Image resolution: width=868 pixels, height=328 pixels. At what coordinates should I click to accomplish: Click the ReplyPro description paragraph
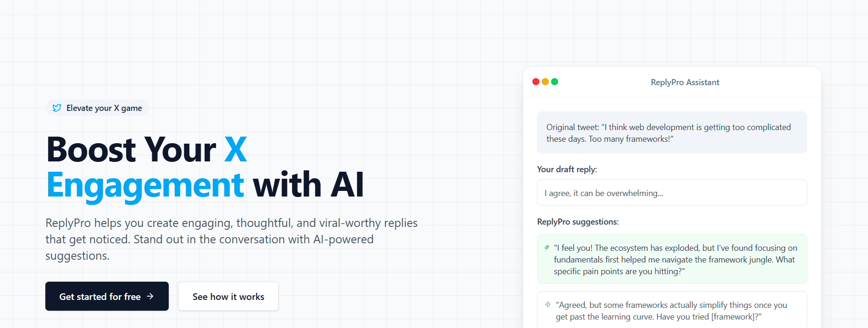click(x=231, y=239)
